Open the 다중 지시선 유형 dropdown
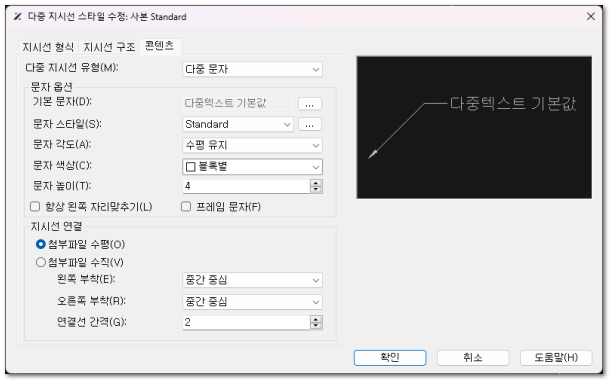612x383 pixels. 253,69
